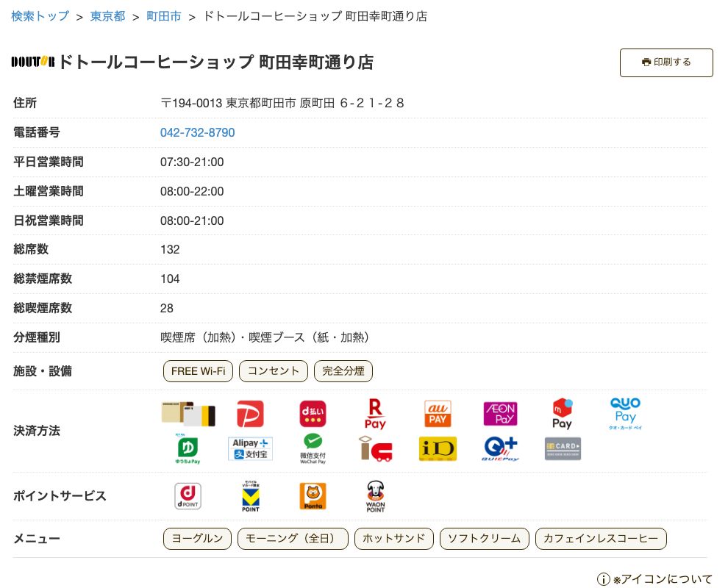The width and height of the screenshot is (728, 588).
Task: Open the アイコンについて link
Action: click(x=663, y=579)
